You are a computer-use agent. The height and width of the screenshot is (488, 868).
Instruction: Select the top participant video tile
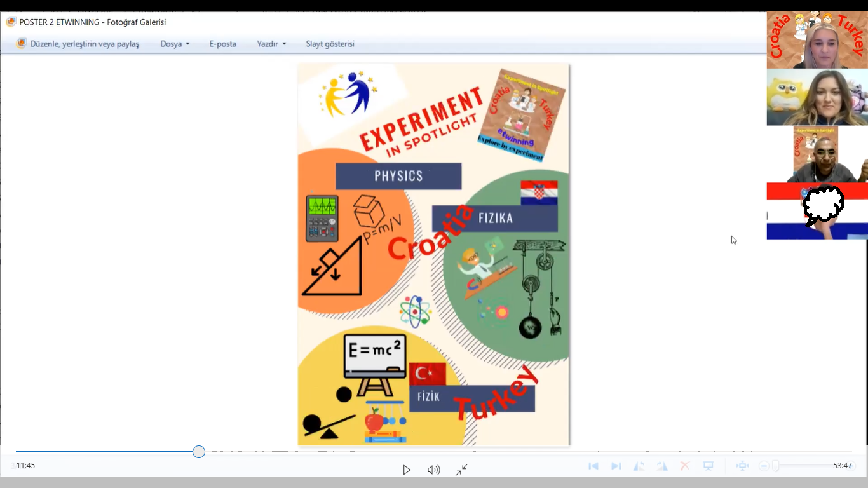pyautogui.click(x=817, y=40)
